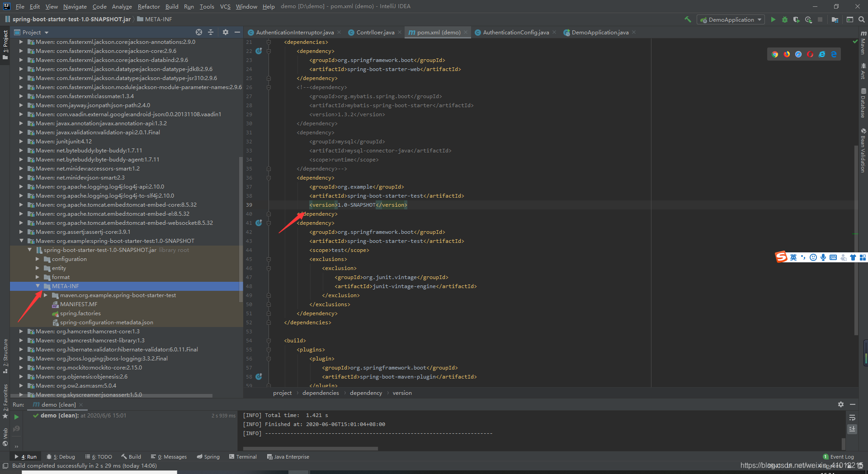Viewport: 868px width, 474px height.
Task: Toggle the Ant side tool window
Action: pos(863,71)
